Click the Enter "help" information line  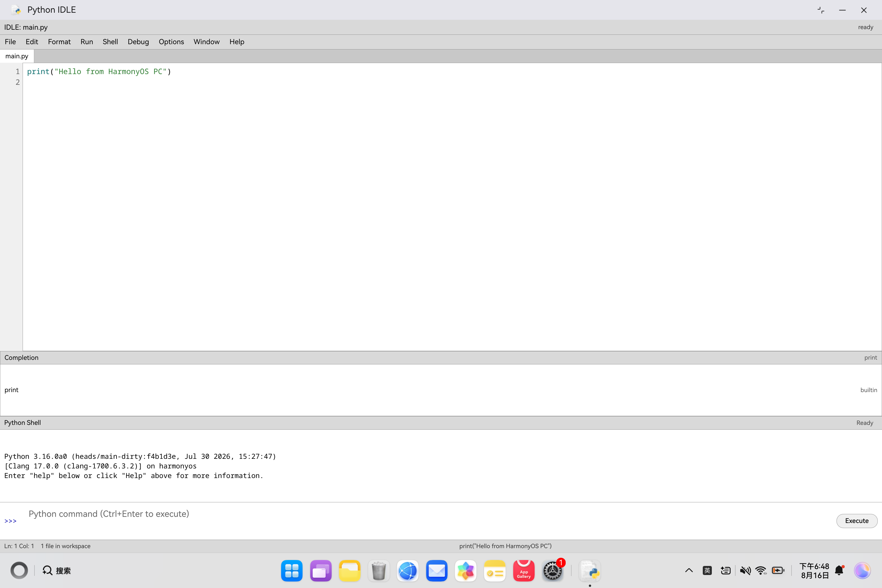point(134,476)
